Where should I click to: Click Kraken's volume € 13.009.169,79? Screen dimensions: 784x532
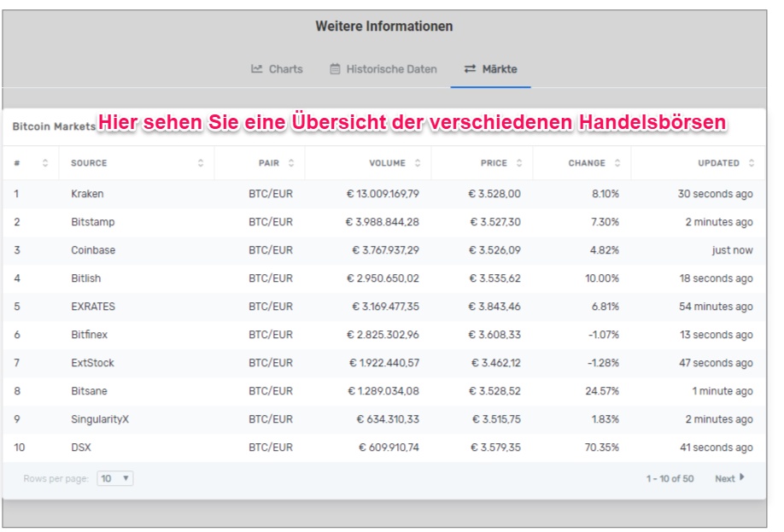pos(383,194)
